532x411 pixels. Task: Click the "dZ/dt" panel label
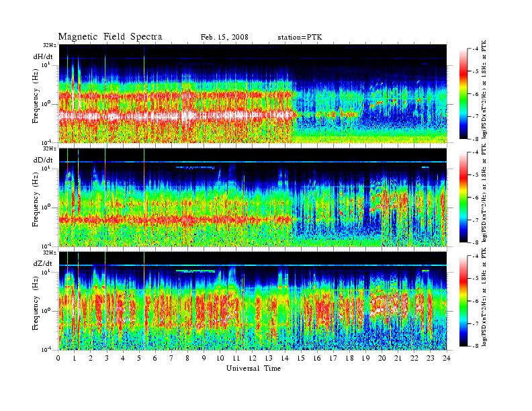43,263
